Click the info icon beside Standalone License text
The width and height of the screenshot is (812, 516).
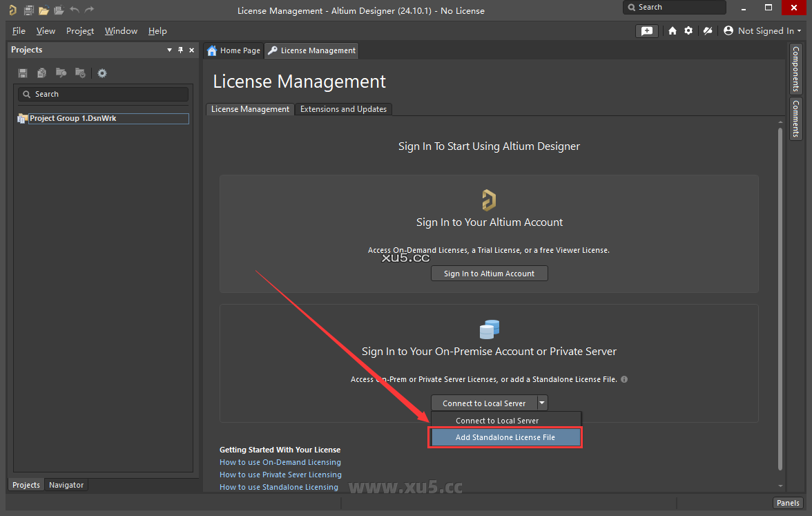click(x=624, y=379)
